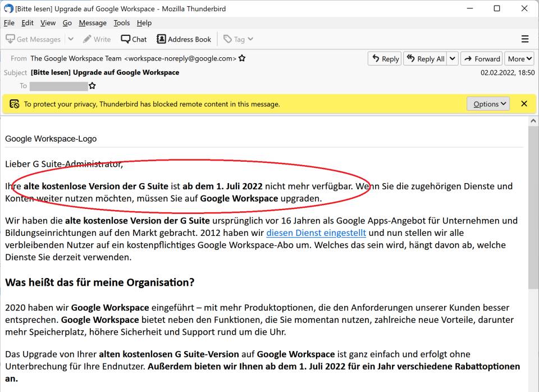The image size is (539, 392).
Task: Open the Message menu
Action: (x=93, y=23)
